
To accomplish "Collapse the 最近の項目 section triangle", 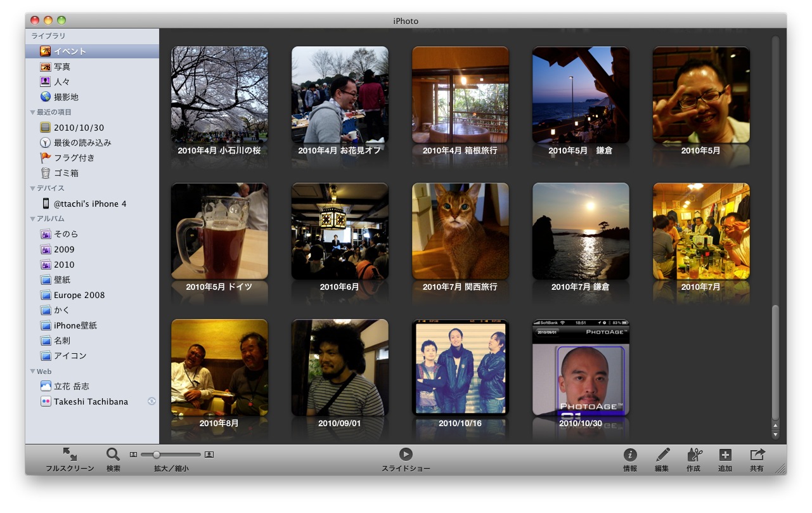I will pos(33,112).
